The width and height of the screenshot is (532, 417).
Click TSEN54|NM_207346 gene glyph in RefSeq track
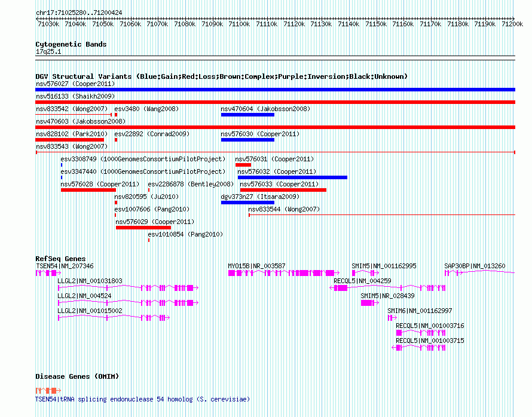pyautogui.click(x=48, y=273)
